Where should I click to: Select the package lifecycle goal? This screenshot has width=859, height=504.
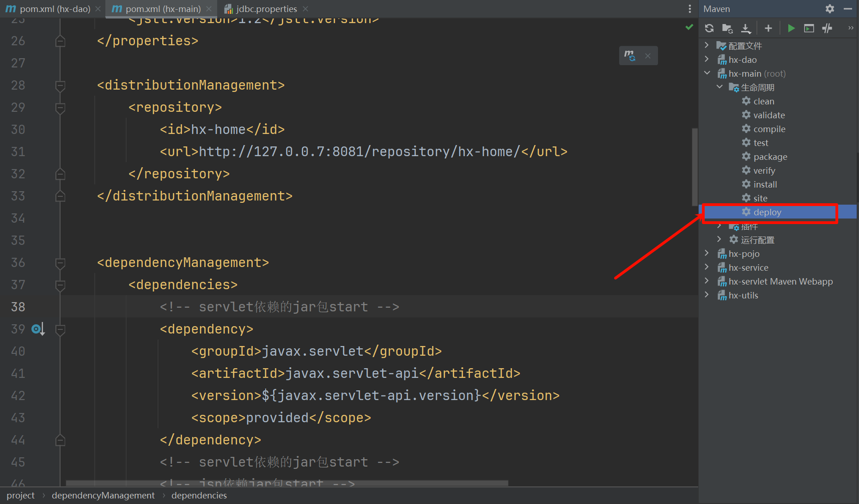click(x=770, y=157)
